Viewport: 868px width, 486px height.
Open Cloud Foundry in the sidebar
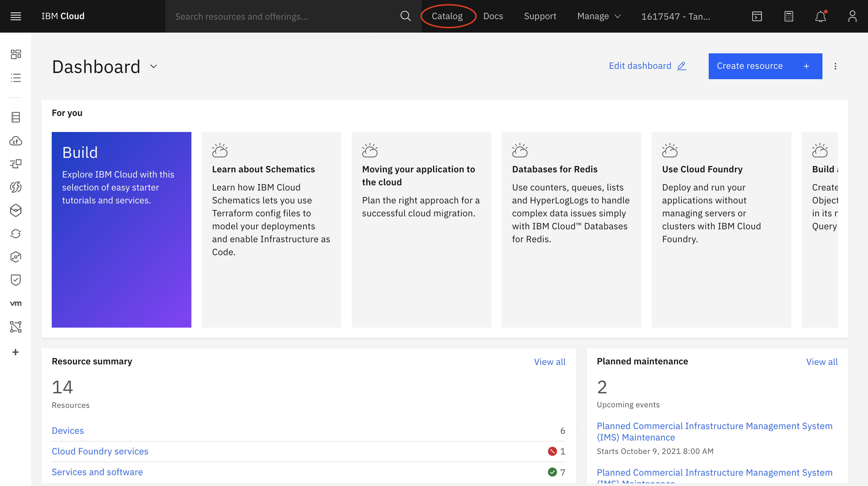point(16,141)
